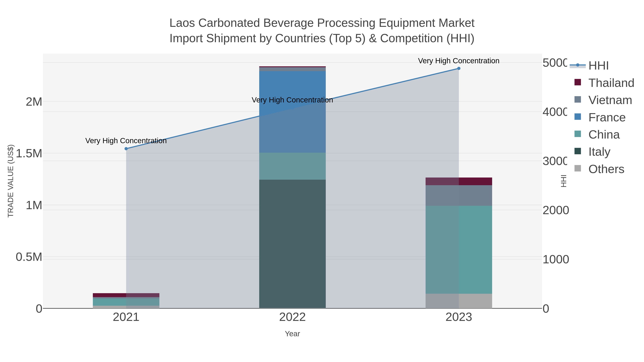Toggle the Thailand legend entry
644x362 pixels.
604,83
